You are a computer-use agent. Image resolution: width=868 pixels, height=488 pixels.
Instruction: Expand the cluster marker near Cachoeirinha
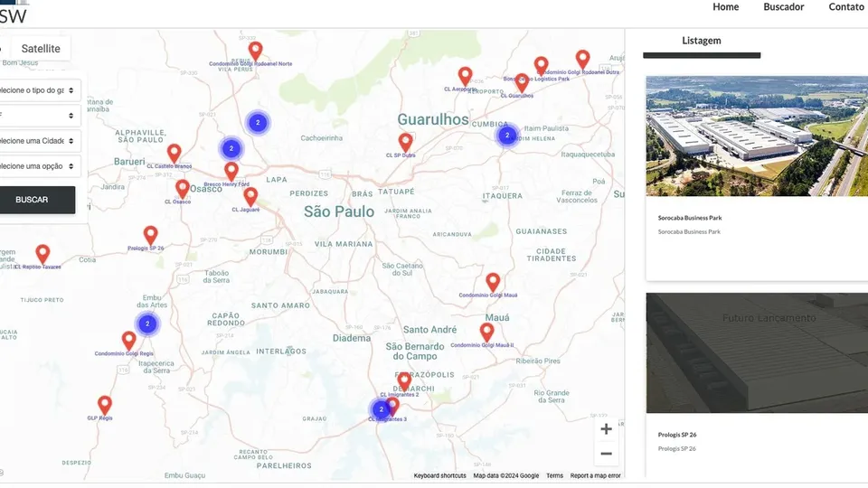tap(258, 123)
